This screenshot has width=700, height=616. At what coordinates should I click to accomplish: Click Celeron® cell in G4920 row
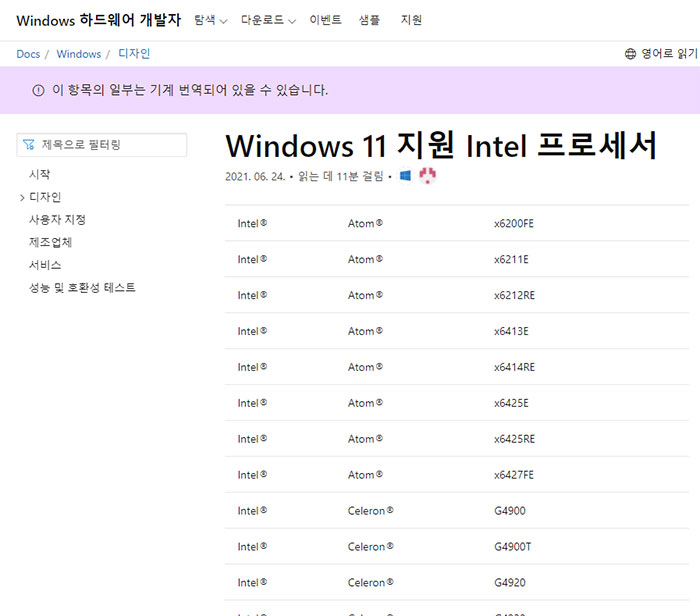(x=371, y=583)
